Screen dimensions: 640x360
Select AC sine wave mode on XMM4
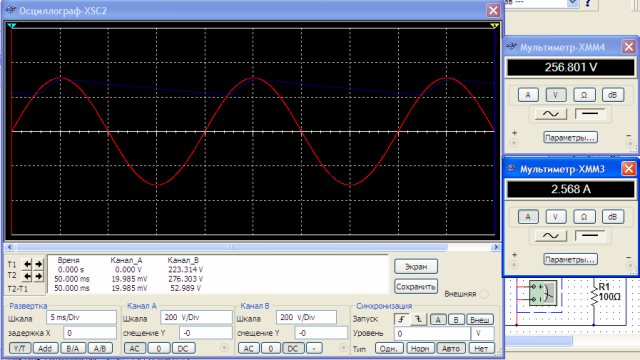click(x=551, y=113)
